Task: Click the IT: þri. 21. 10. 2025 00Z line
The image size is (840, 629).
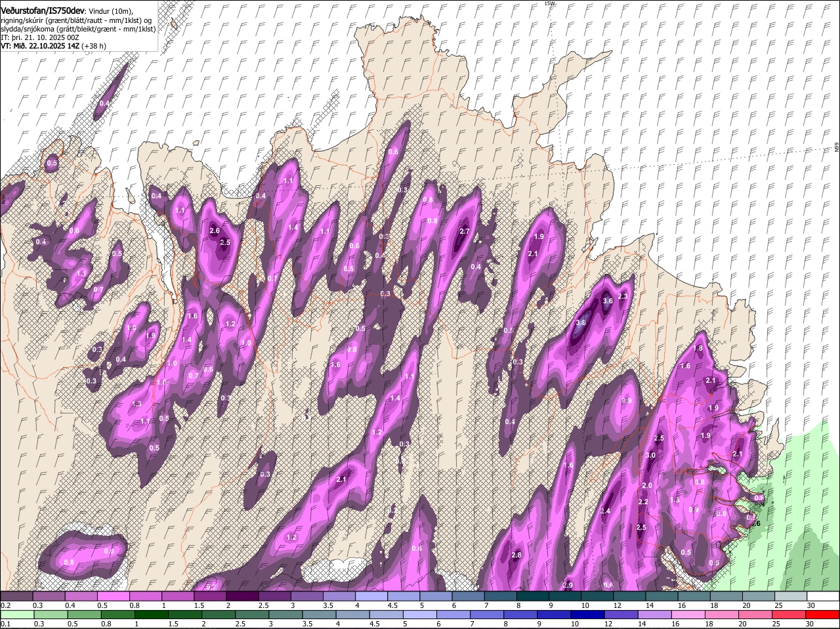Action: click(40, 37)
